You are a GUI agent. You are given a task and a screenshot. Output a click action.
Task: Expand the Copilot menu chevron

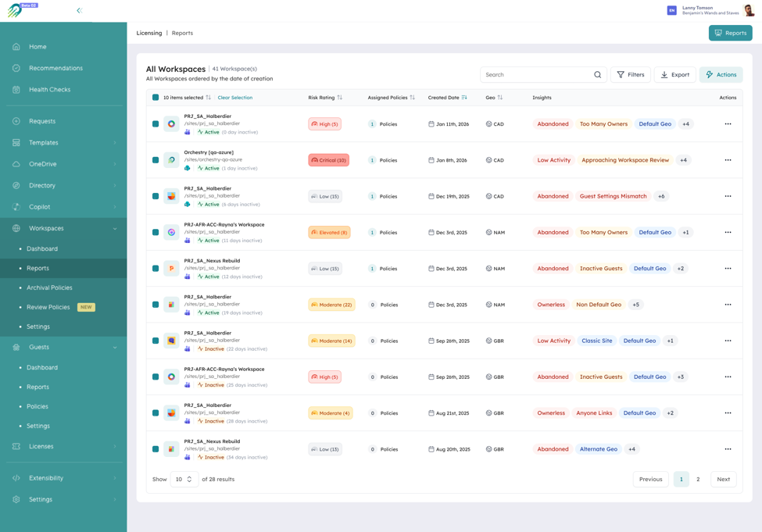(115, 206)
